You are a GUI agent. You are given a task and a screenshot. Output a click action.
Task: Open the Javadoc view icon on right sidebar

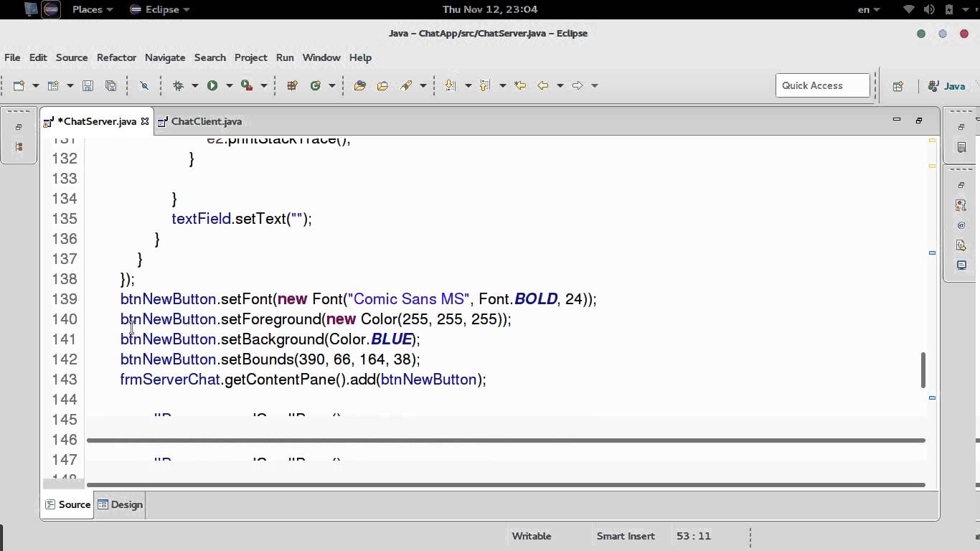pos(961,225)
